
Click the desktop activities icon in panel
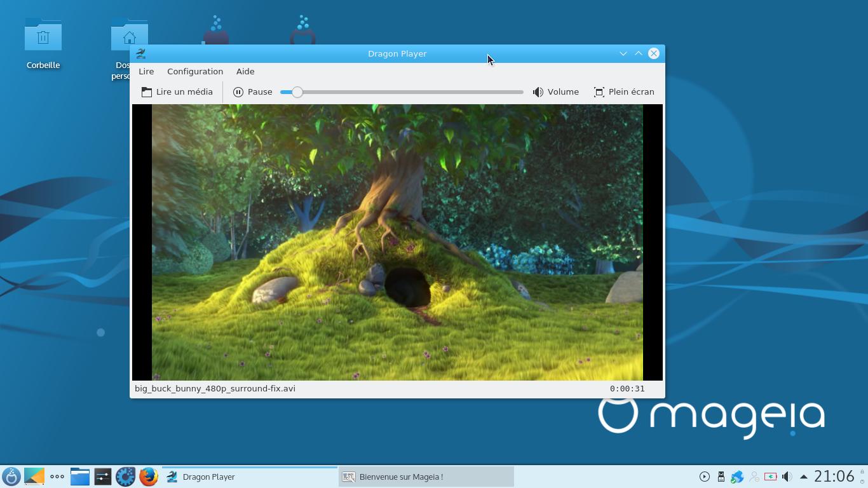coord(34,477)
